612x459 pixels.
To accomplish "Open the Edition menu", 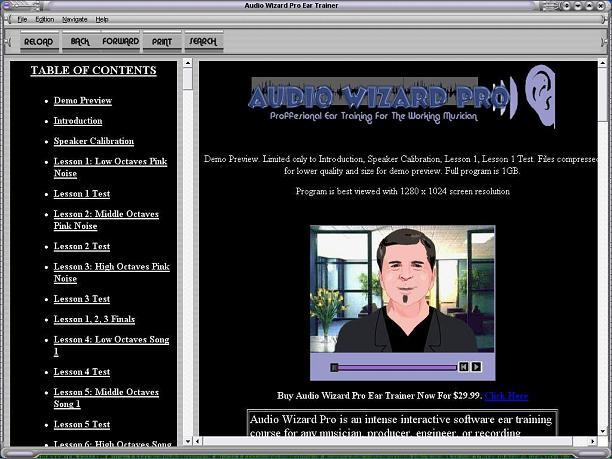I will pyautogui.click(x=45, y=19).
